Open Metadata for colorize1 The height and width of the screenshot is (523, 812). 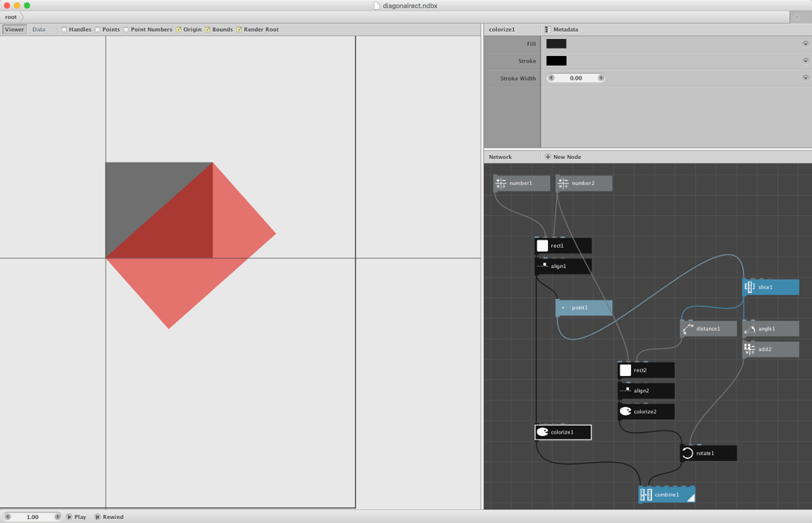pyautogui.click(x=562, y=29)
